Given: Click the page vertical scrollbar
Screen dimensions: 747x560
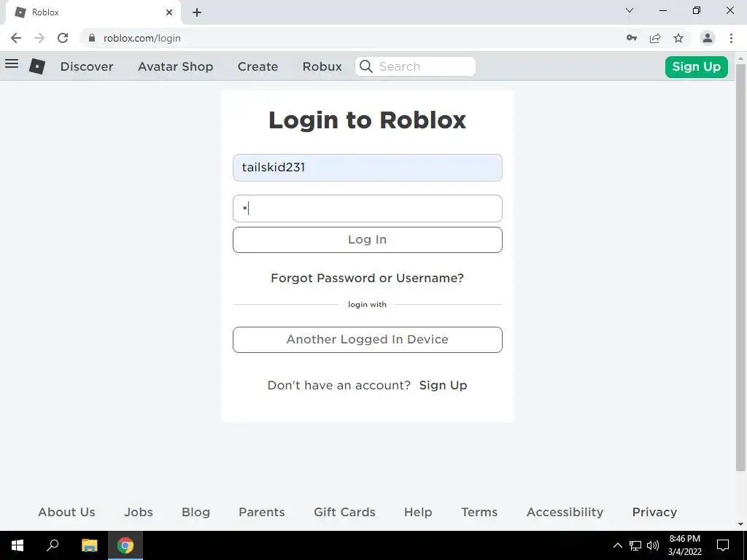Looking at the screenshot, I should pyautogui.click(x=741, y=267).
